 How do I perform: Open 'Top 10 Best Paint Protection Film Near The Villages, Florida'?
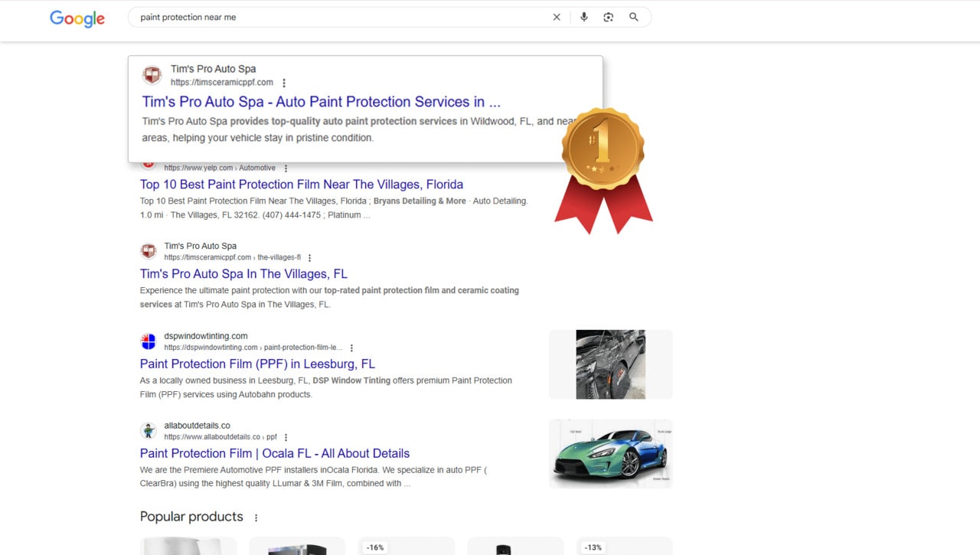(x=302, y=184)
